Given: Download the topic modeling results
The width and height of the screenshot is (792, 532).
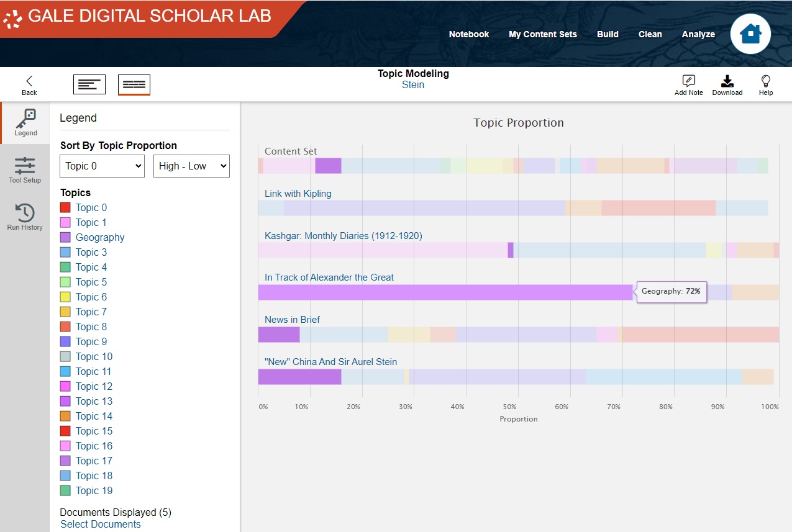Looking at the screenshot, I should pyautogui.click(x=727, y=85).
